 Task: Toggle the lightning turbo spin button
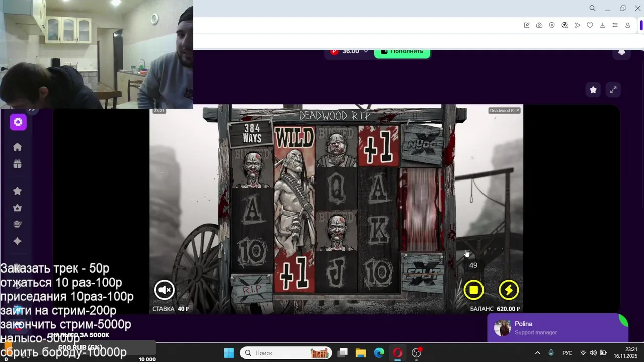(509, 290)
